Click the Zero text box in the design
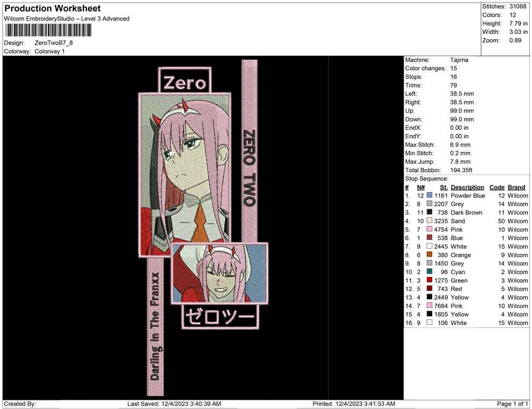Viewport: 532px width, 409px height. pyautogui.click(x=184, y=81)
